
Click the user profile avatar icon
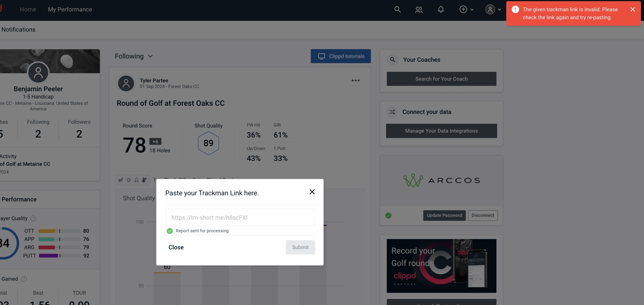pyautogui.click(x=490, y=9)
